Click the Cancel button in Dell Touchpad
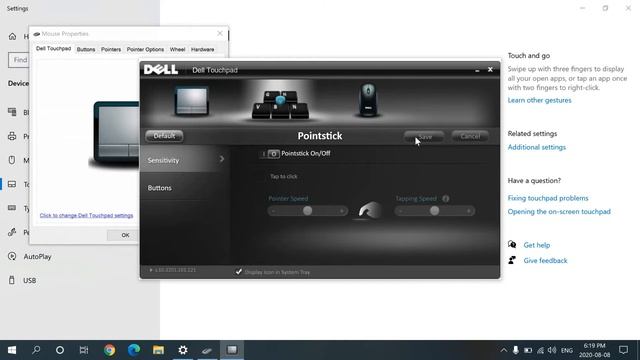This screenshot has height=360, width=640. pyautogui.click(x=470, y=136)
